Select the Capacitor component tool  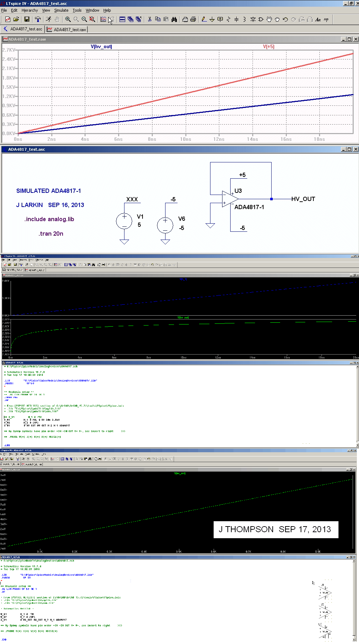click(x=236, y=19)
